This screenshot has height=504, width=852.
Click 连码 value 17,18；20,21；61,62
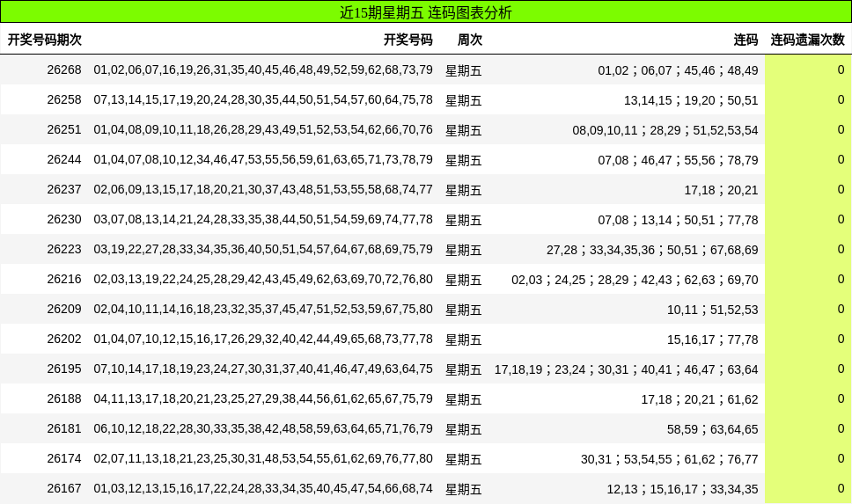(700, 399)
